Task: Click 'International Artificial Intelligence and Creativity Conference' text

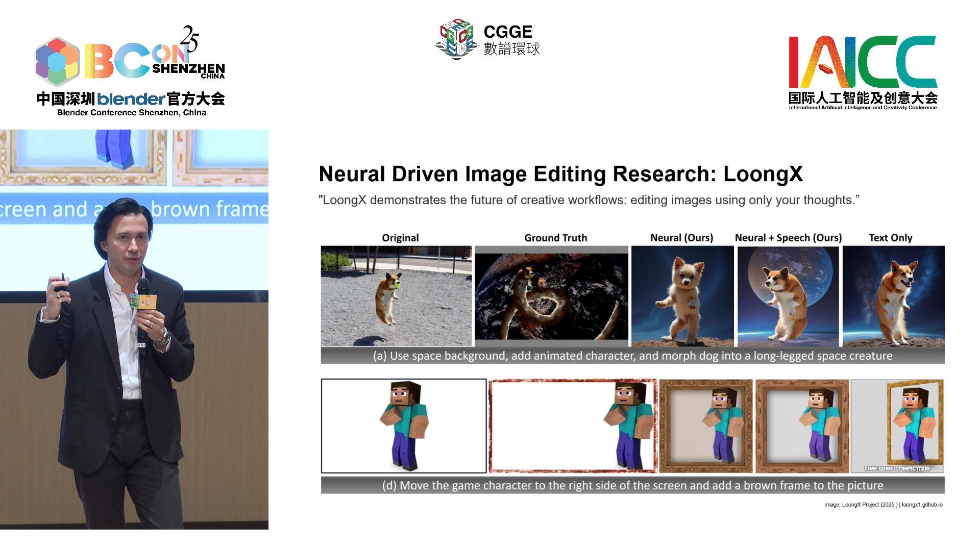Action: 863,108
